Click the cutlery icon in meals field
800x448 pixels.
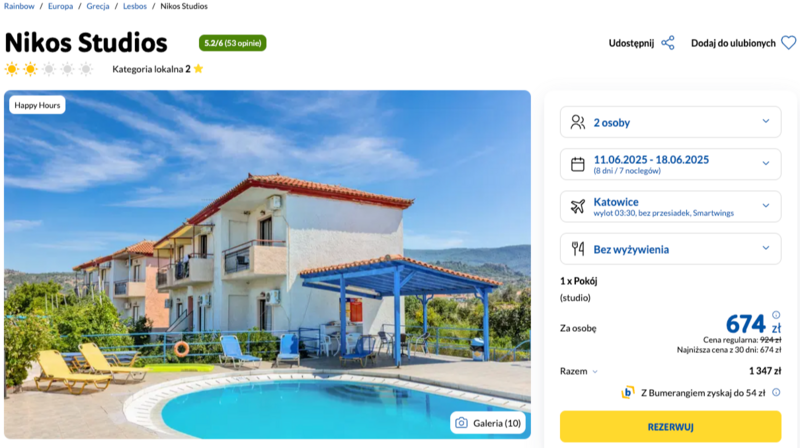[x=578, y=249]
